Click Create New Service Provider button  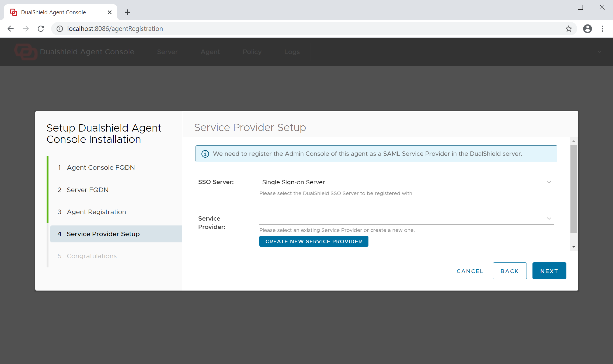tap(314, 241)
